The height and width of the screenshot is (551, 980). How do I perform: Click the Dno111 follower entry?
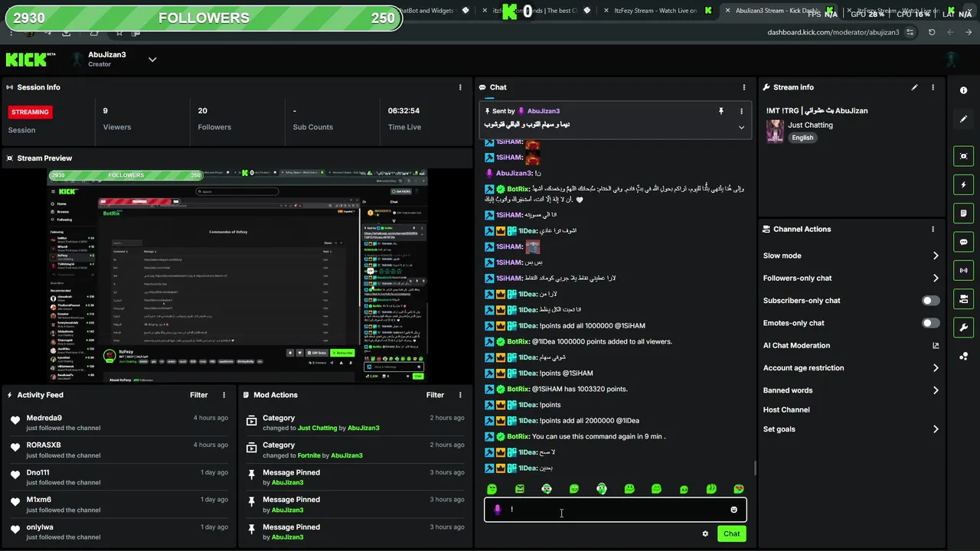pos(119,478)
